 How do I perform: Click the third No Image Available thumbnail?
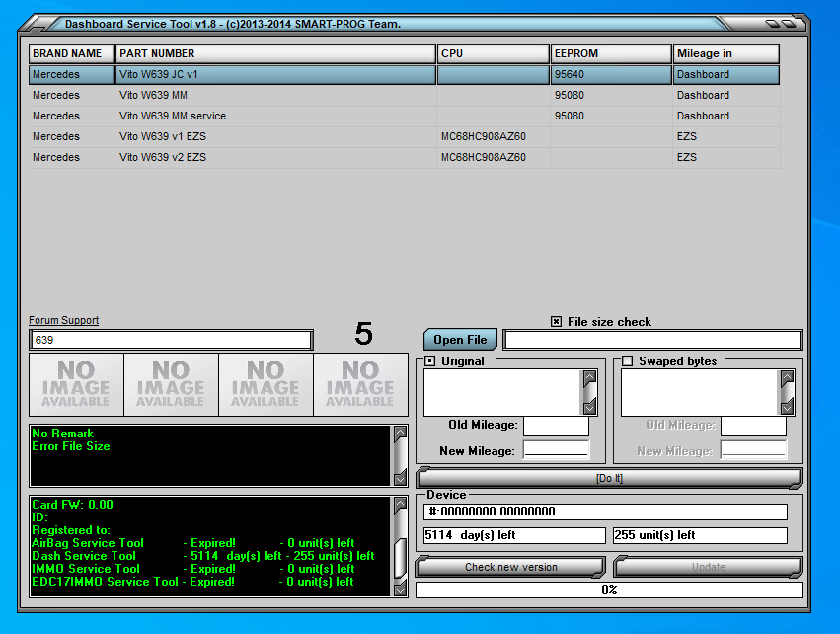coord(266,384)
